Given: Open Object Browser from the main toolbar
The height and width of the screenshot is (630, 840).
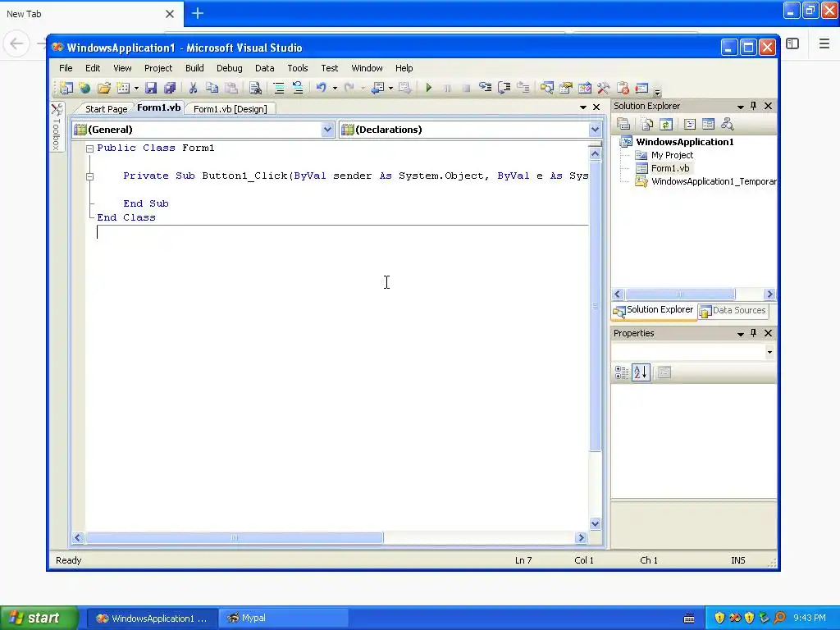Looking at the screenshot, I should click(x=585, y=88).
